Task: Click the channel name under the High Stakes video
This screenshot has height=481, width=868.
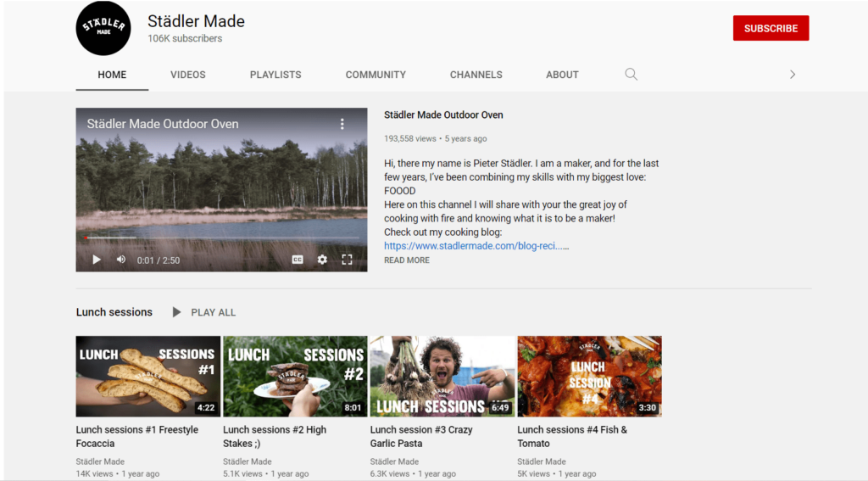Action: 248,461
